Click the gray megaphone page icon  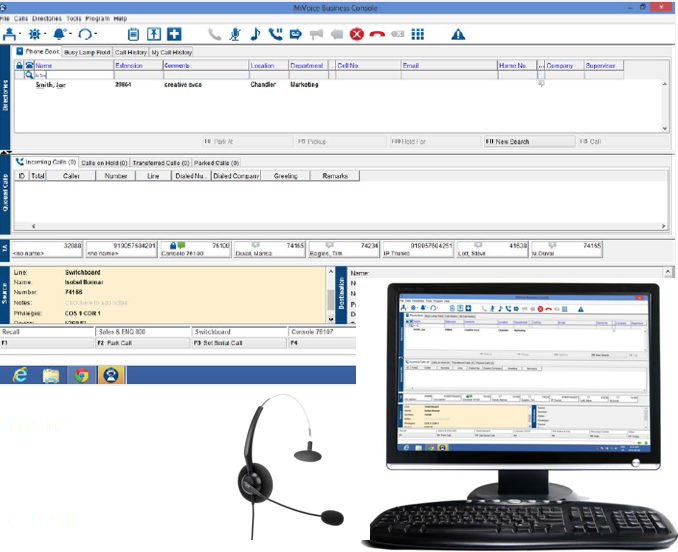316,34
